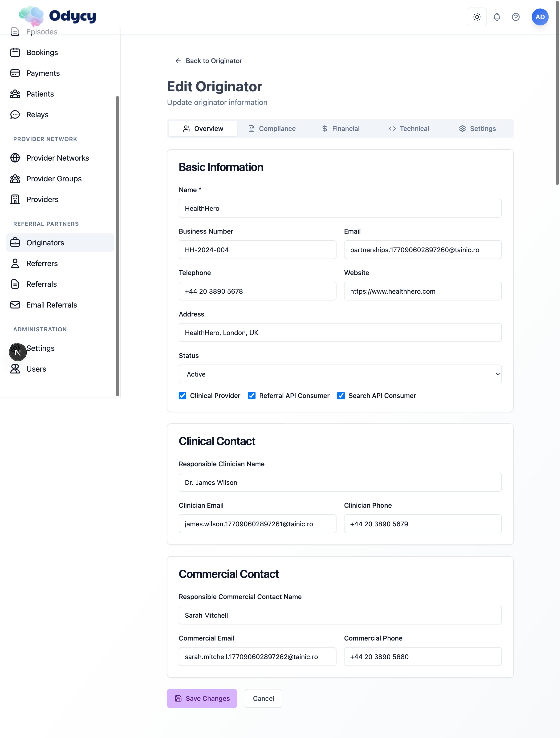Disable the Search API Consumer checkbox
Image resolution: width=560 pixels, height=738 pixels.
(341, 396)
